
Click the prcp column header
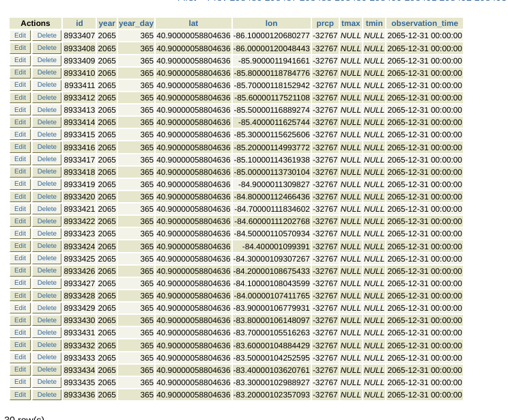[325, 23]
